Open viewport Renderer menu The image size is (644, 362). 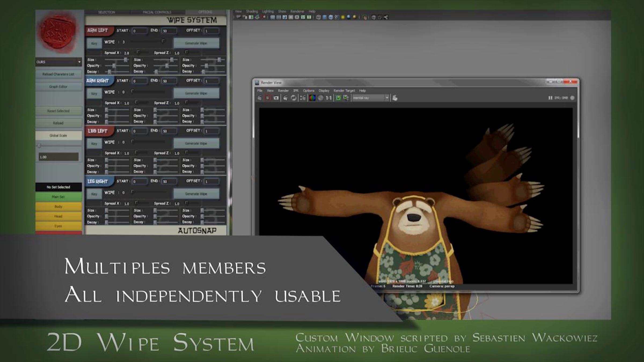tap(297, 12)
